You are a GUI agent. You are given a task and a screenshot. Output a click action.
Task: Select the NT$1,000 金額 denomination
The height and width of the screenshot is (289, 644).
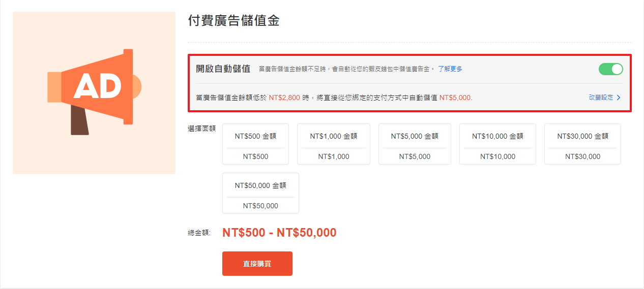(334, 144)
